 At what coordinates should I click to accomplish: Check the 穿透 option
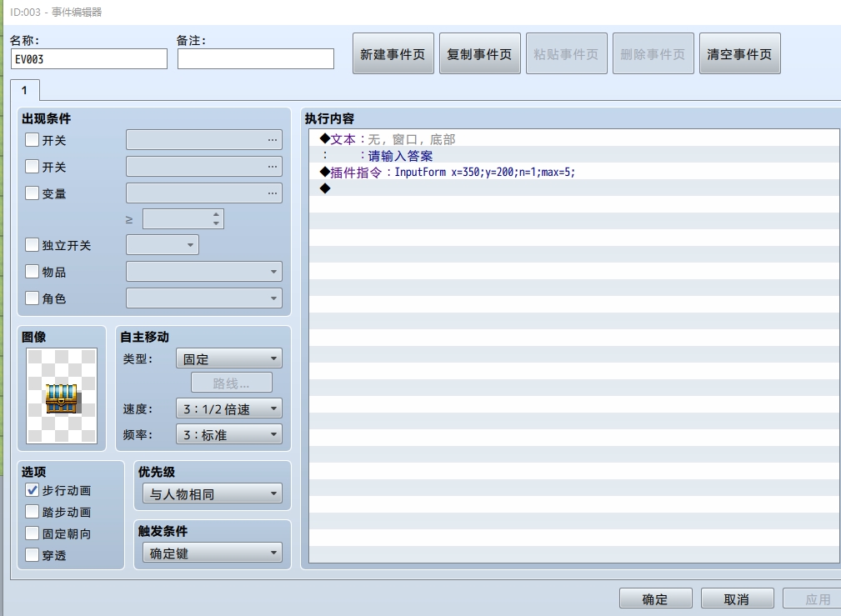click(x=33, y=555)
